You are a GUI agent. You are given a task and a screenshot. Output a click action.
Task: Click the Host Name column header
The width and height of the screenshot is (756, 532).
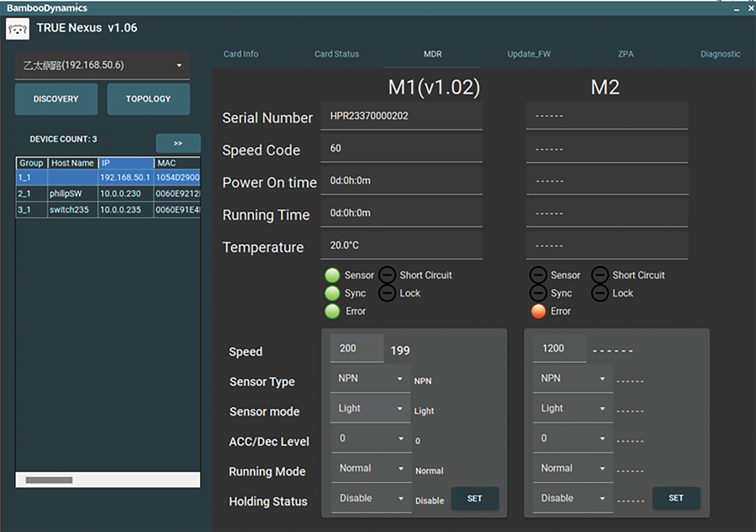(x=72, y=163)
